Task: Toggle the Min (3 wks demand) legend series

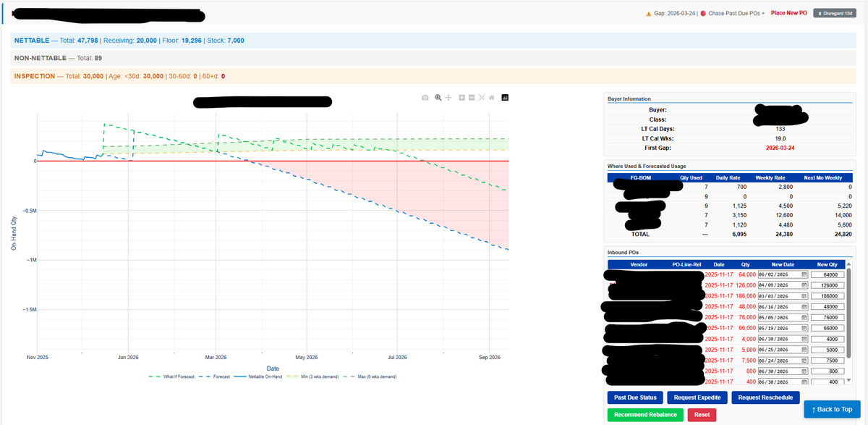Action: [312, 377]
